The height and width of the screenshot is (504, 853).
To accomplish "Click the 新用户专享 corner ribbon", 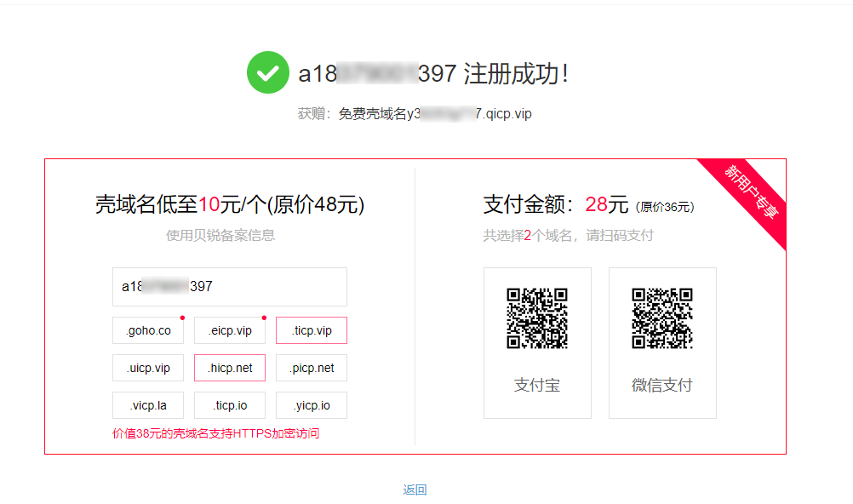I will pos(751,192).
